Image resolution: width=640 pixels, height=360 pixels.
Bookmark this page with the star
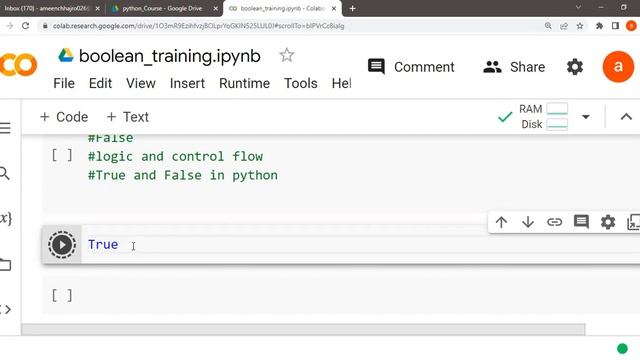point(580,26)
